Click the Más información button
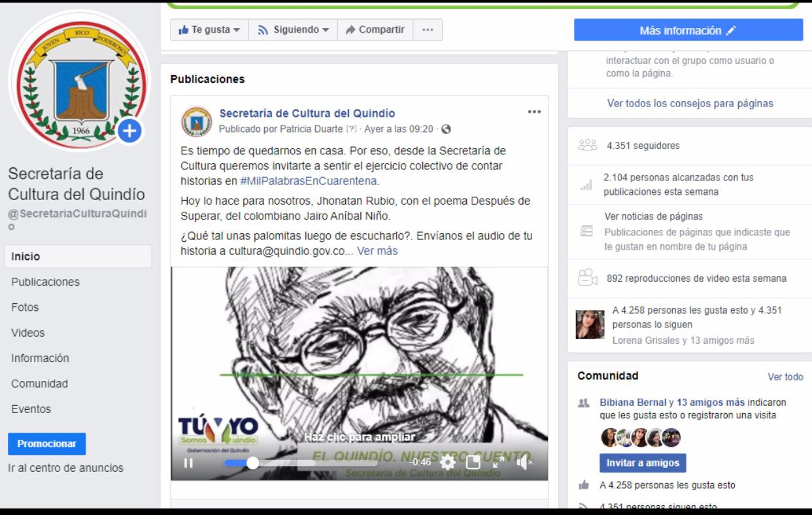 tap(688, 30)
